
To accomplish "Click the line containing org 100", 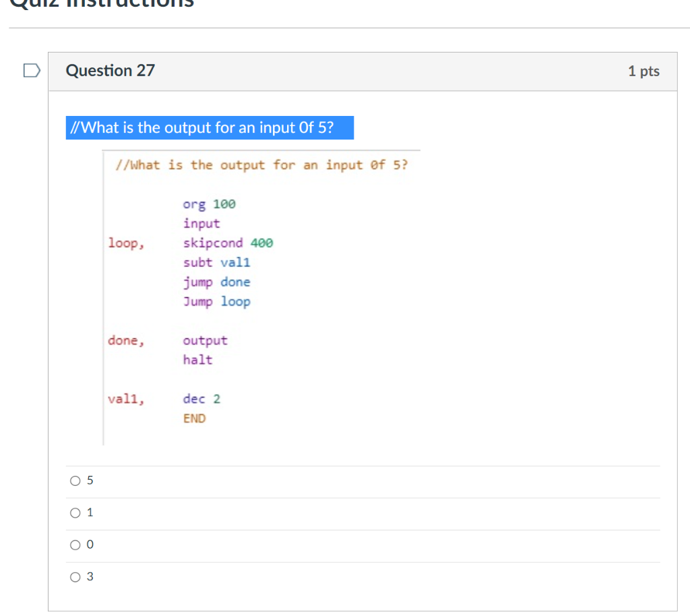I will pos(208,204).
